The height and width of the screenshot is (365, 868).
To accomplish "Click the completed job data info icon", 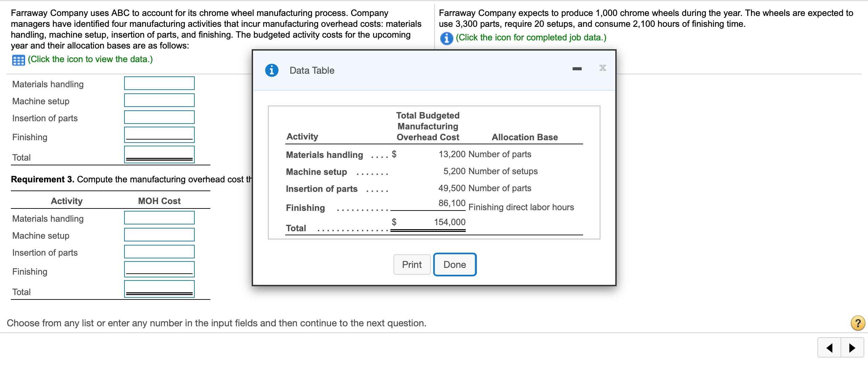I will (446, 38).
